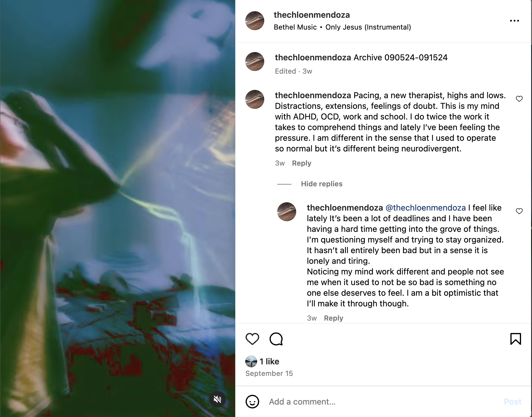
Task: Open header profile picture avatar
Action: click(255, 21)
